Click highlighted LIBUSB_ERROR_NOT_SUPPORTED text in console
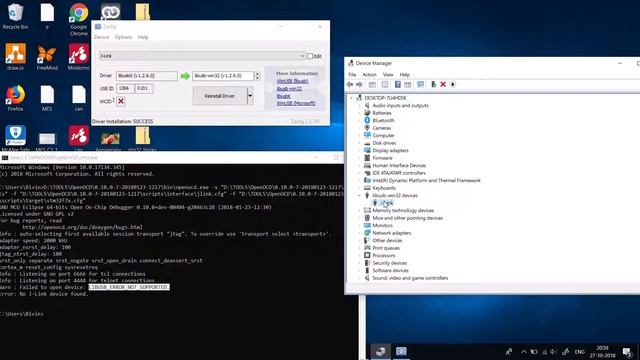640x360 pixels. [x=129, y=287]
